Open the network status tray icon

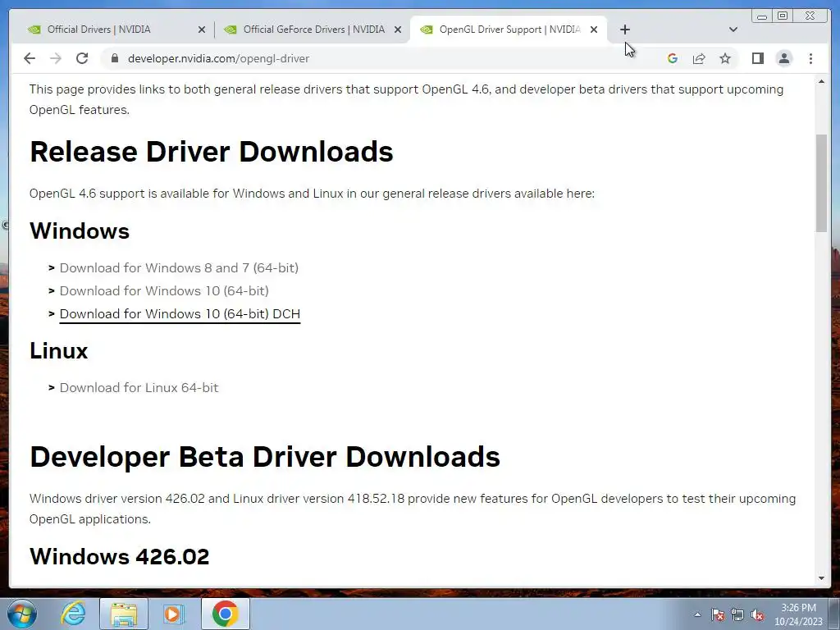737,614
